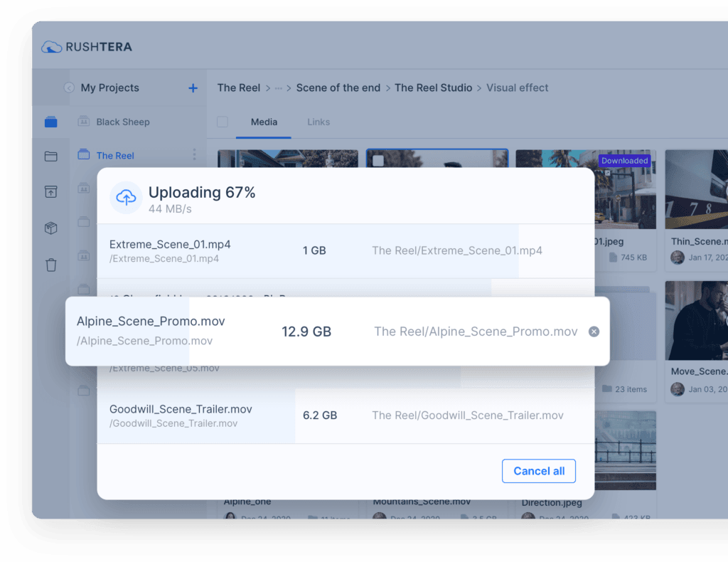Select the Alpine_Scene_Promo.mov upload row

click(x=338, y=332)
